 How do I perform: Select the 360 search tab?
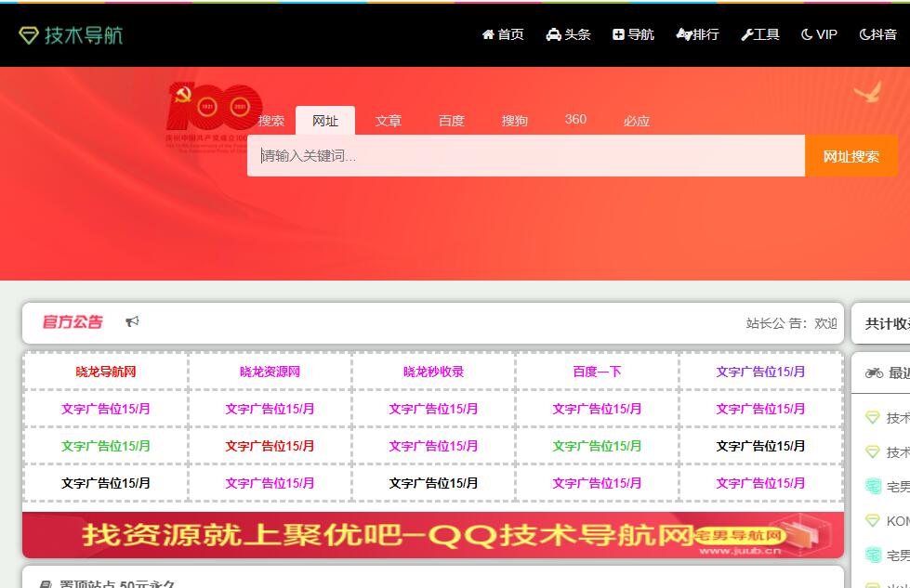[x=575, y=120]
